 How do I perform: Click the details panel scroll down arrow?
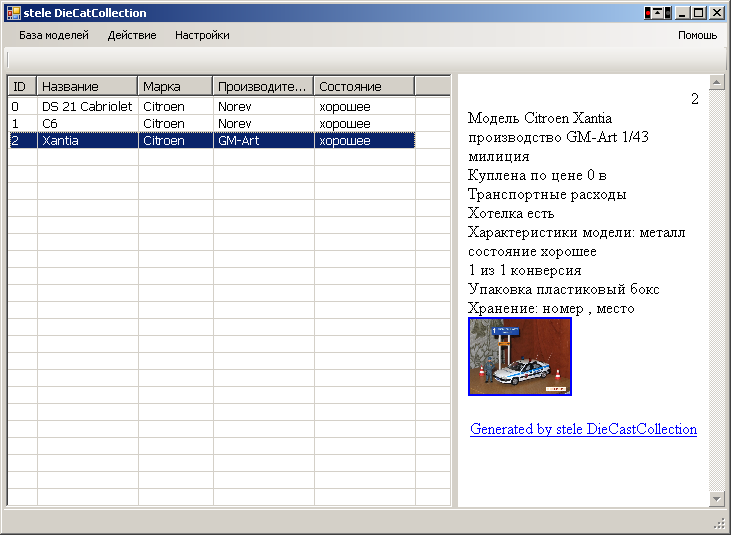point(717,499)
